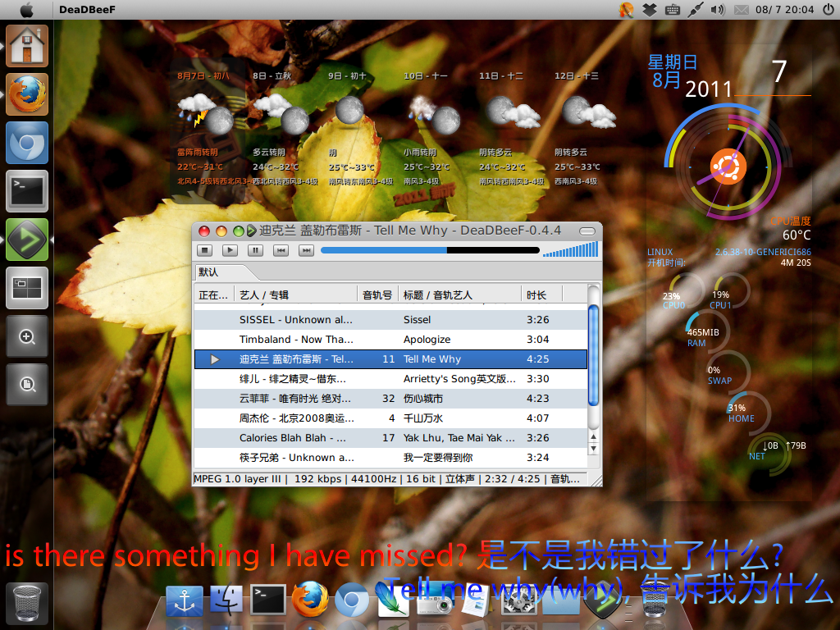Stop playback in DeaDBeeF
The image size is (840, 630).
204,250
